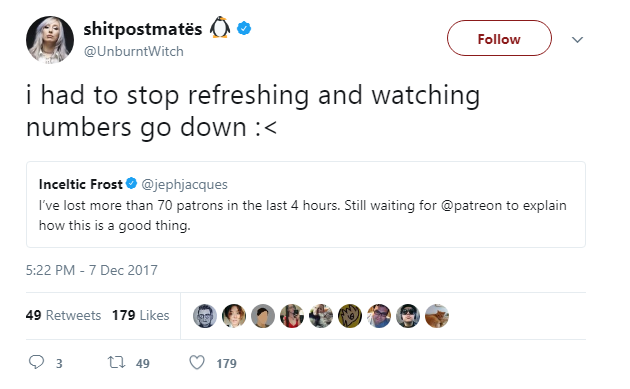Click the verified badge next to Inceltic Frost
Viewport: 630px width, 389px height.
tap(131, 183)
